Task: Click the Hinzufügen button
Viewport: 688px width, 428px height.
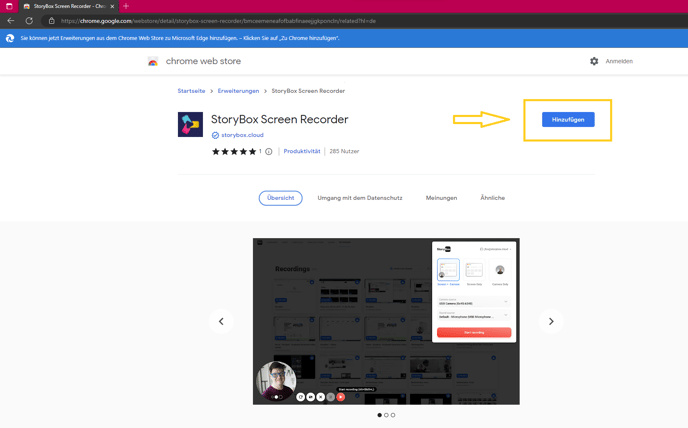Action: pyautogui.click(x=568, y=119)
